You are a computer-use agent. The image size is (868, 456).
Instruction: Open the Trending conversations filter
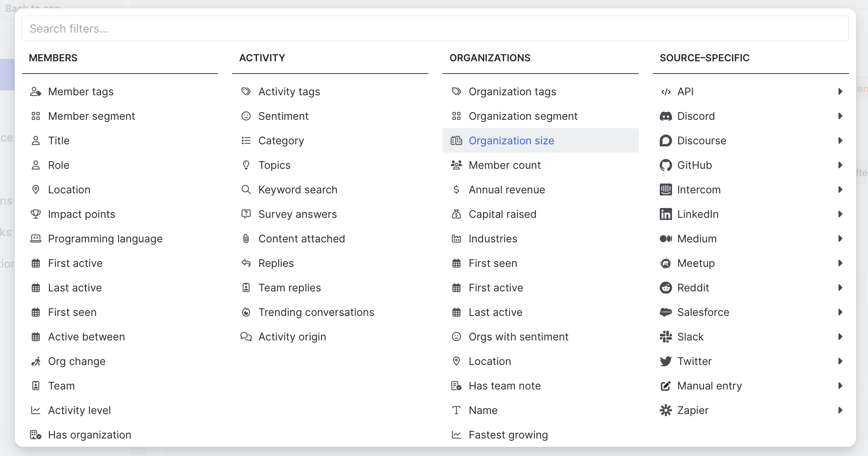click(x=316, y=312)
